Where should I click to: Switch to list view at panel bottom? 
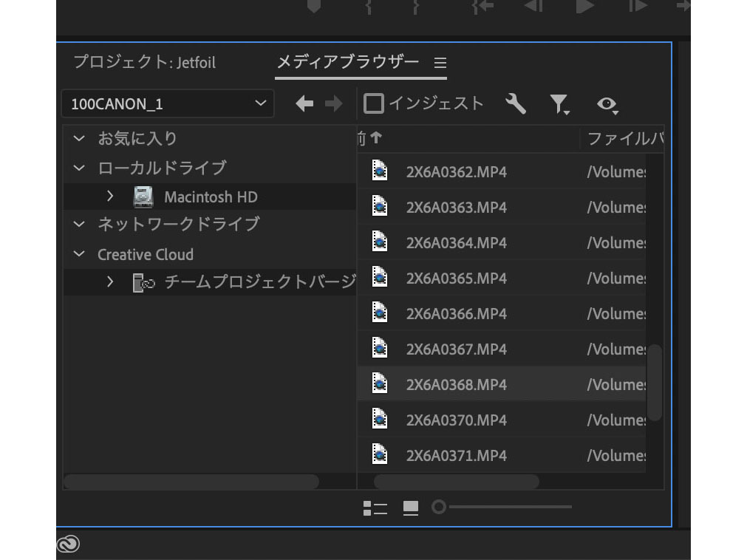tap(376, 507)
